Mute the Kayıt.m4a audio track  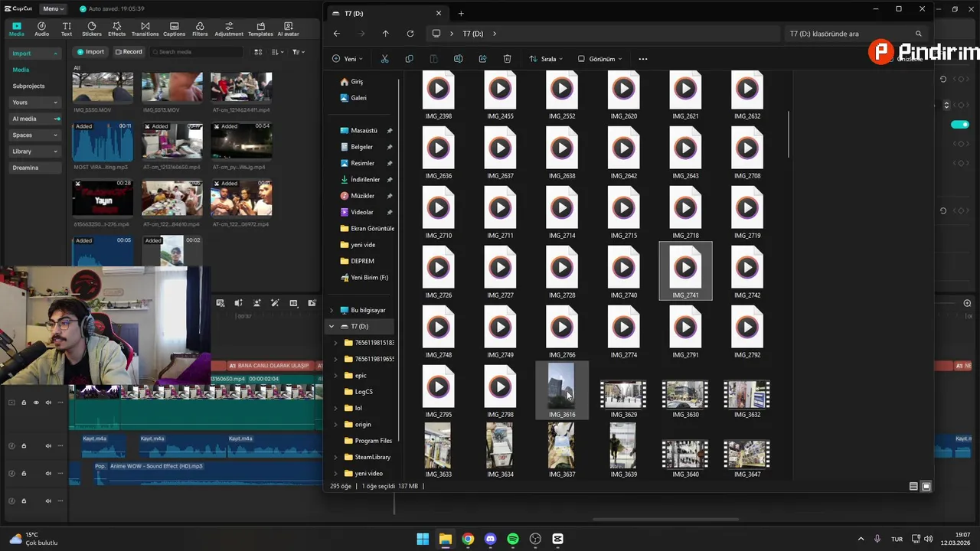[48, 446]
